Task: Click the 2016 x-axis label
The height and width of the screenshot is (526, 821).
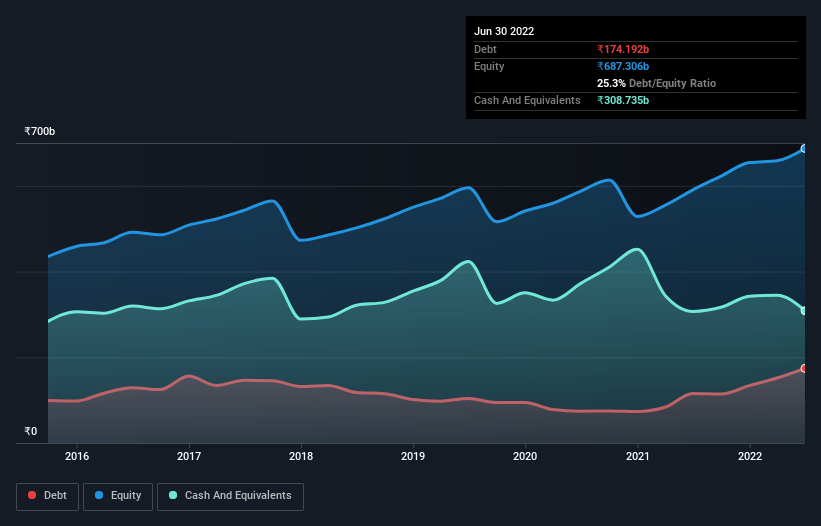Action: (x=77, y=456)
